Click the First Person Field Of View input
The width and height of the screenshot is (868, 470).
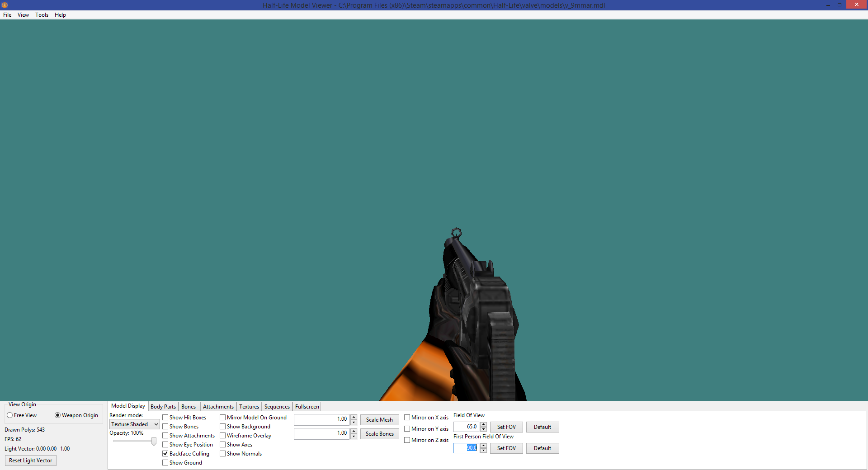466,448
